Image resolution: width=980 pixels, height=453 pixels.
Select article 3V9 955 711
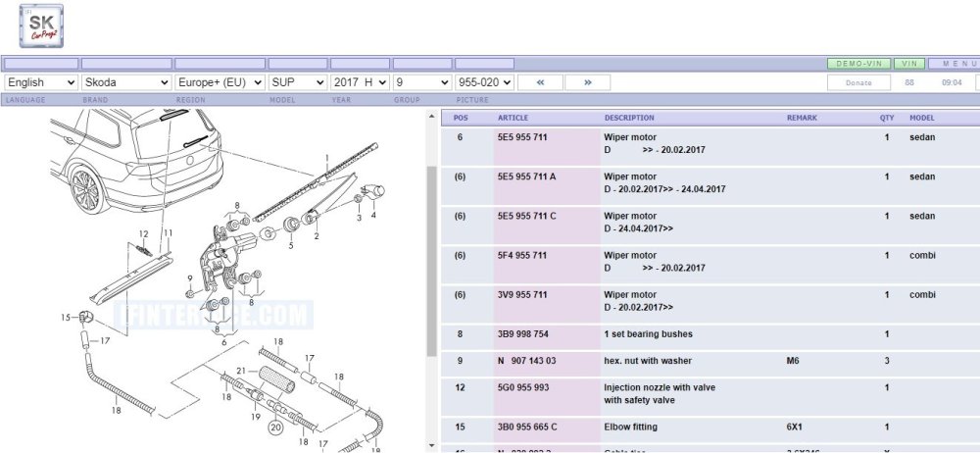(522, 295)
